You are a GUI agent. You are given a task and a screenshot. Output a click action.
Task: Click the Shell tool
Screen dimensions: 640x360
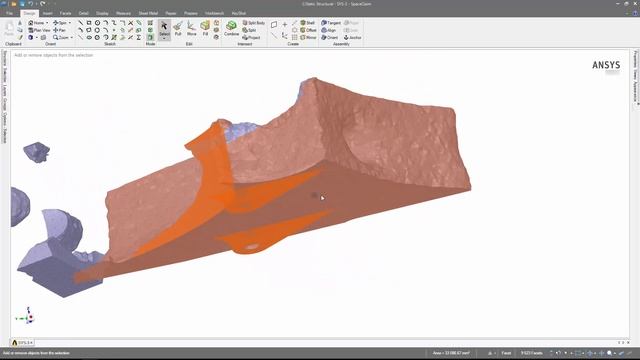click(x=307, y=23)
